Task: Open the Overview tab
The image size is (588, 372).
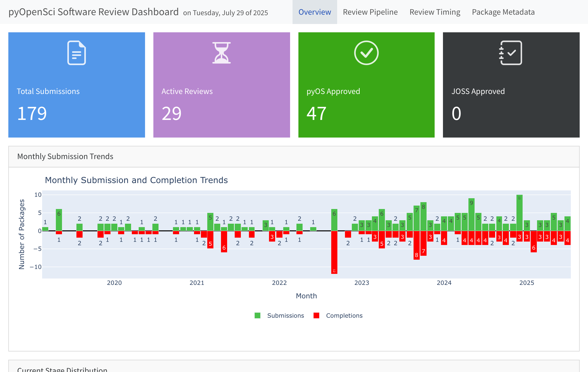Action: [x=315, y=12]
